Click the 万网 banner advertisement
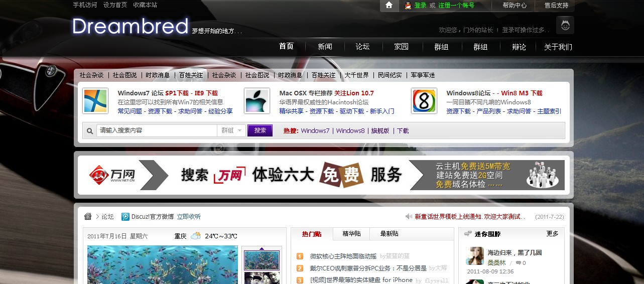 pyautogui.click(x=324, y=175)
